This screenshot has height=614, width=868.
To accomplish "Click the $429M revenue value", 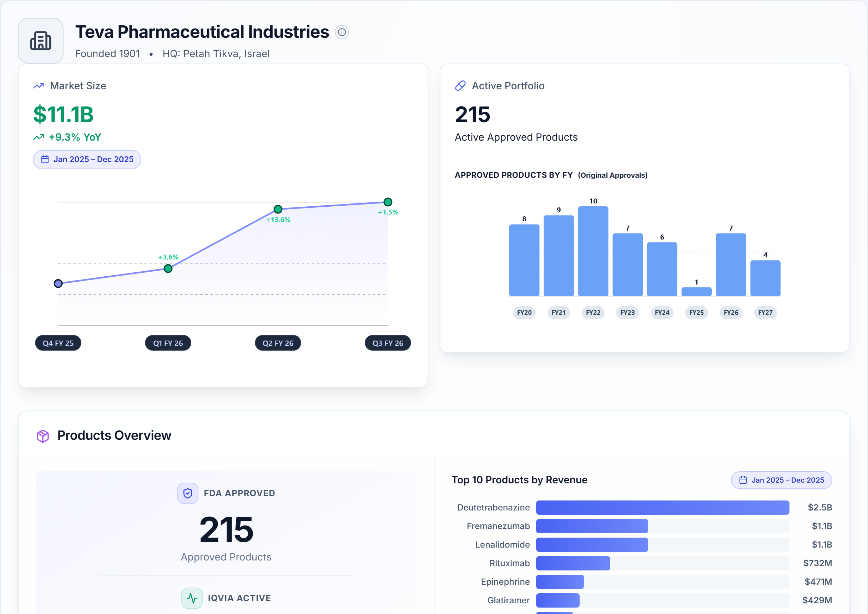I will coord(817,600).
